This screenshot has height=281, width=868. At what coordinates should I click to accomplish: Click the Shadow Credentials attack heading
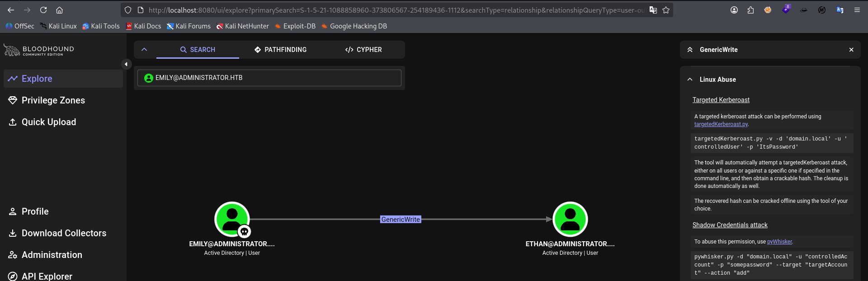click(730, 225)
